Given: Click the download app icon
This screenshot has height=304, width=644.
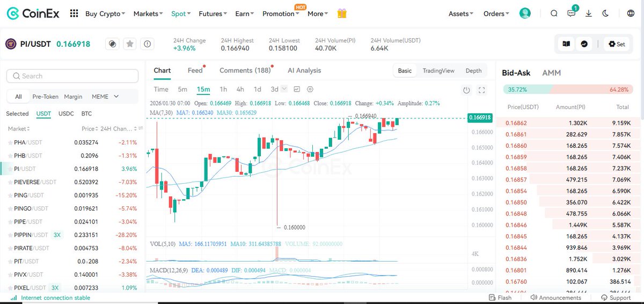Looking at the screenshot, I should tap(589, 13).
